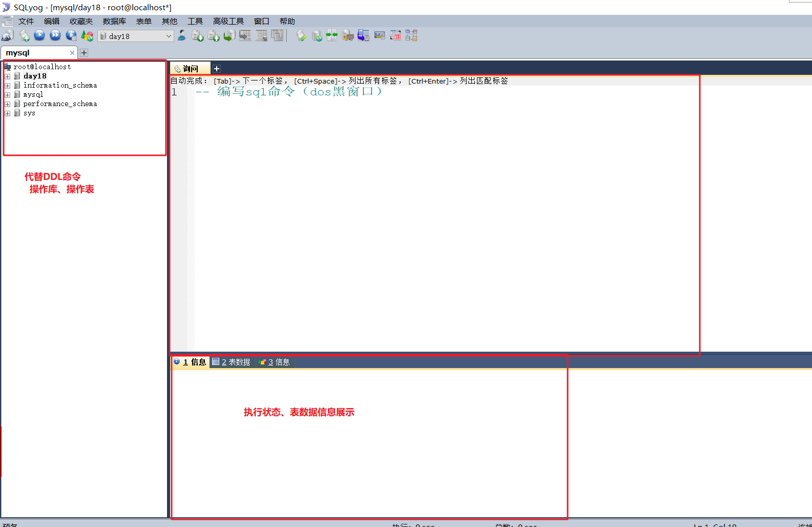This screenshot has width=812, height=527.
Task: Open the 窗口 menu
Action: click(x=261, y=21)
